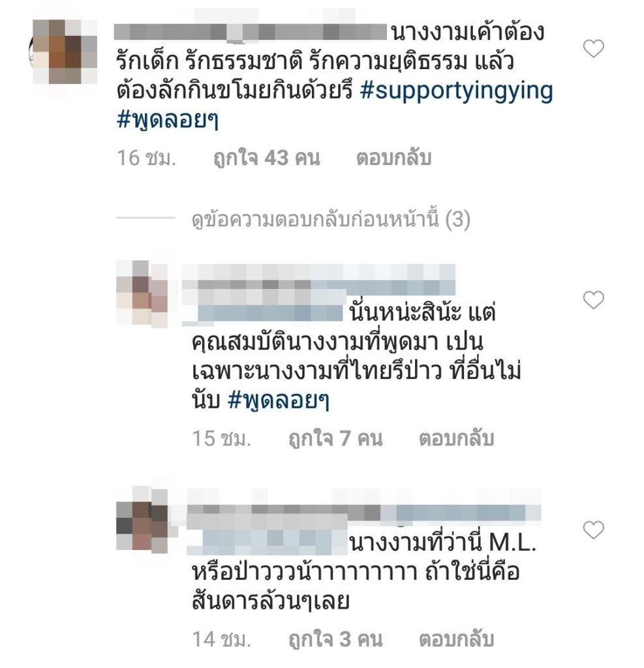
Task: Select the 16 ชม. timestamp on the top comment
Action: [146, 158]
